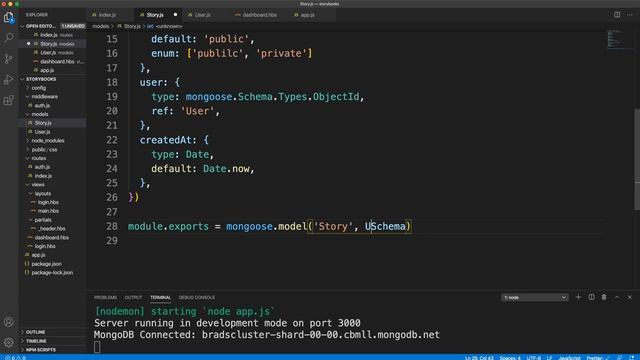Split the terminal panel
This screenshot has width=640, height=360.
pos(591,297)
